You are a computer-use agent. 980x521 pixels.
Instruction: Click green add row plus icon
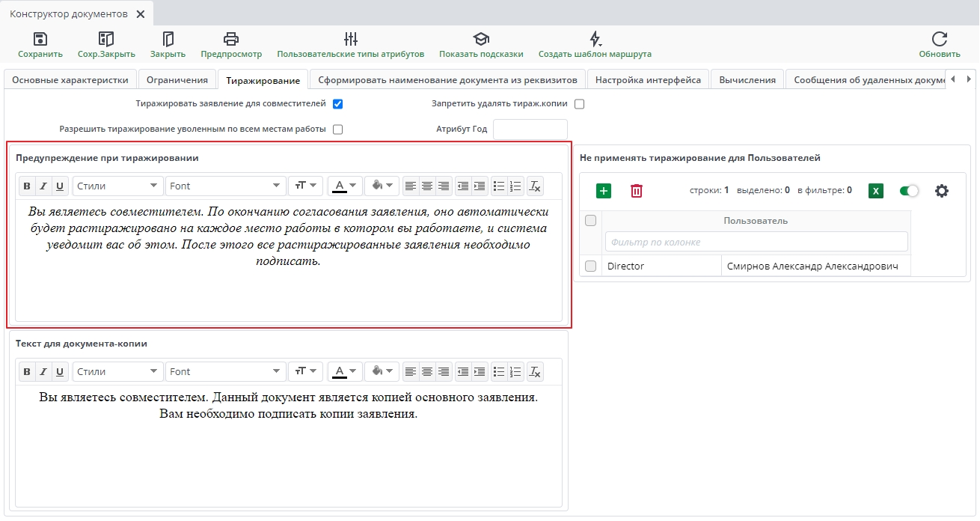(604, 191)
